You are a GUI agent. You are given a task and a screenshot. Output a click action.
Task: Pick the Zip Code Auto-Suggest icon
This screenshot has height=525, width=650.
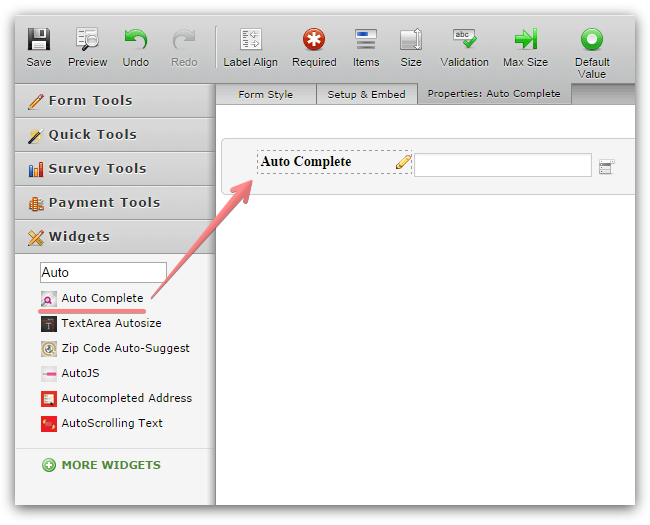click(x=49, y=349)
